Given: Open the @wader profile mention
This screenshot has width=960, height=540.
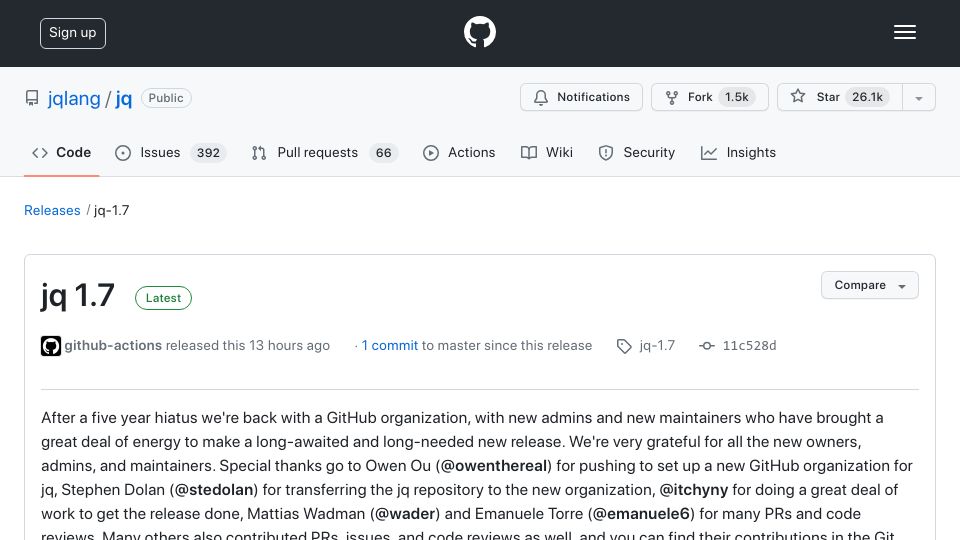Looking at the screenshot, I should point(405,514).
